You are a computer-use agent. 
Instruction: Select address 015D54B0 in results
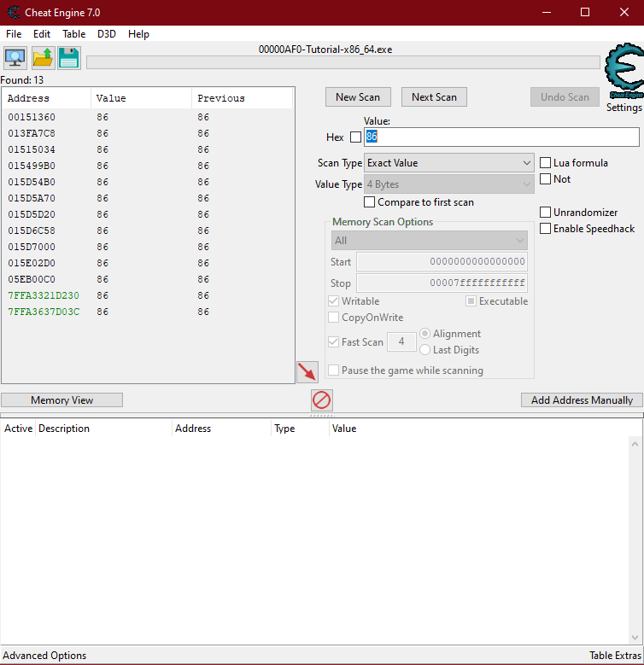pyautogui.click(x=32, y=182)
